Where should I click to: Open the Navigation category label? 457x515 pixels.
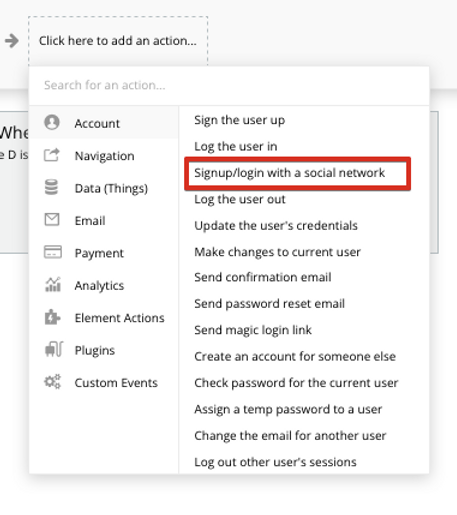pyautogui.click(x=104, y=156)
